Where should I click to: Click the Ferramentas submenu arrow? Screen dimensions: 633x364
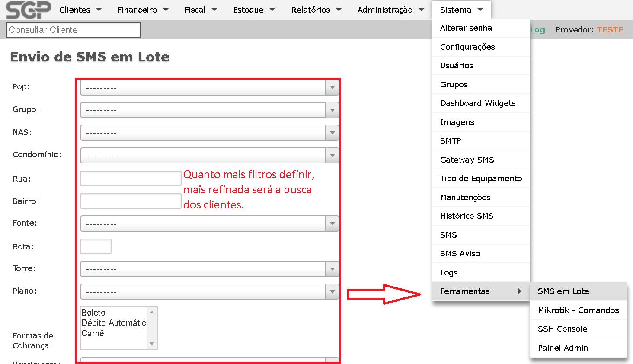click(x=519, y=291)
